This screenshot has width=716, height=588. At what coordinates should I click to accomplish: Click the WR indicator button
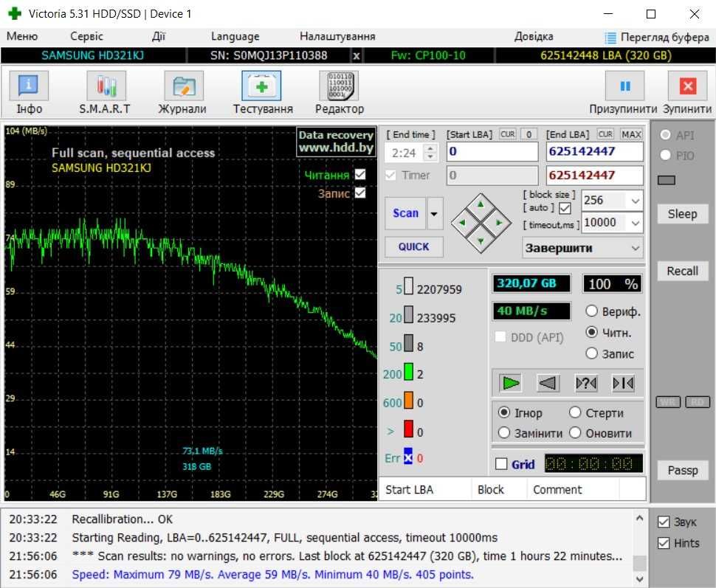point(668,402)
